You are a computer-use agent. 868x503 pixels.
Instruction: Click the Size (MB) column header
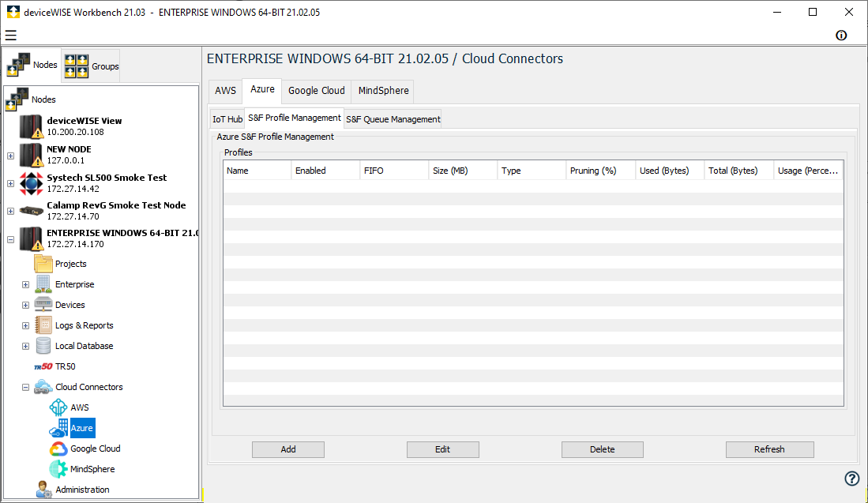click(463, 171)
